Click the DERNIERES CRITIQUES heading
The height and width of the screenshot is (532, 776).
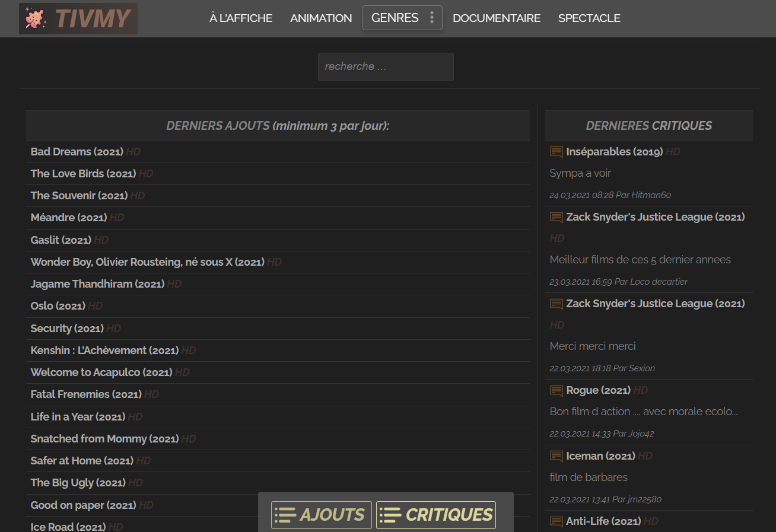[649, 126]
